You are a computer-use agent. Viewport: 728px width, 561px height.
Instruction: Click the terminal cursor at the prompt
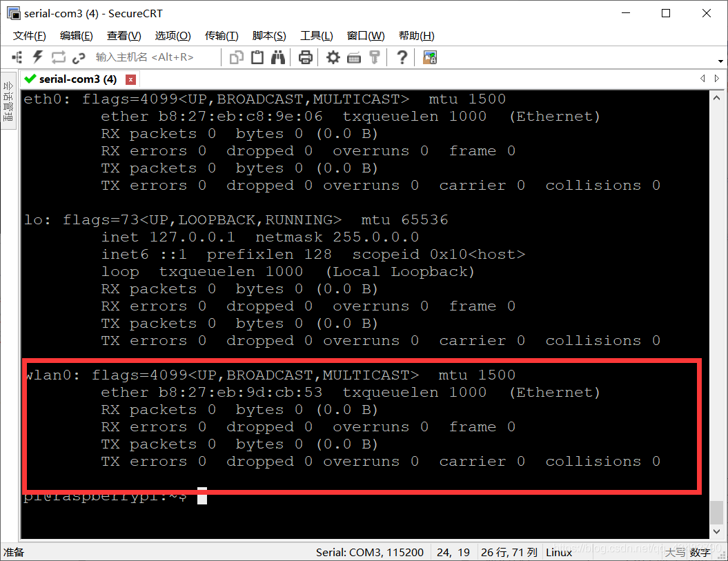click(x=202, y=496)
